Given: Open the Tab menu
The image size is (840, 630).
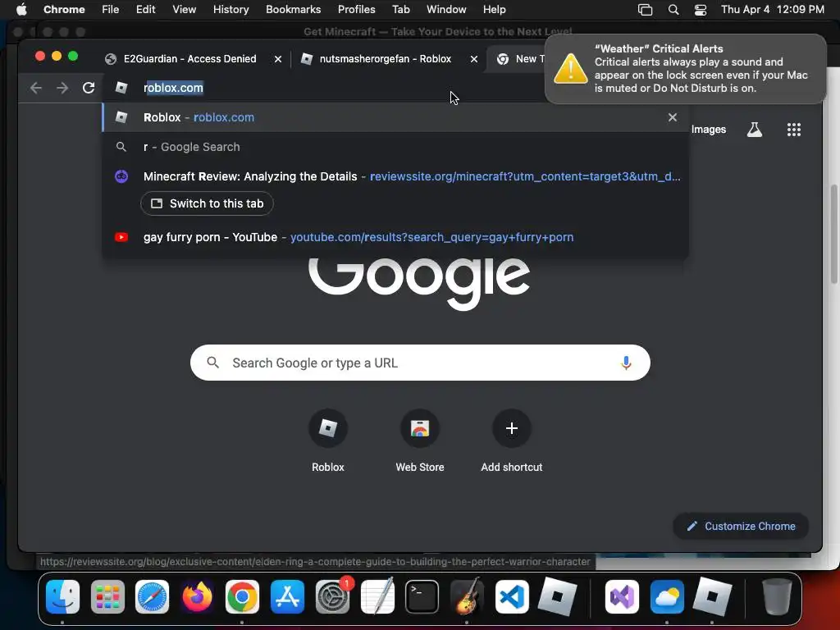Looking at the screenshot, I should point(400,10).
